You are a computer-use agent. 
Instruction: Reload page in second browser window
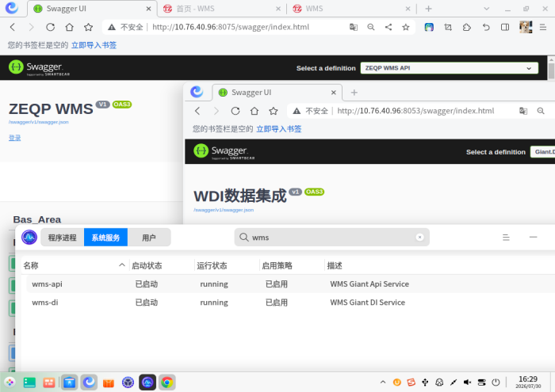pyautogui.click(x=235, y=111)
